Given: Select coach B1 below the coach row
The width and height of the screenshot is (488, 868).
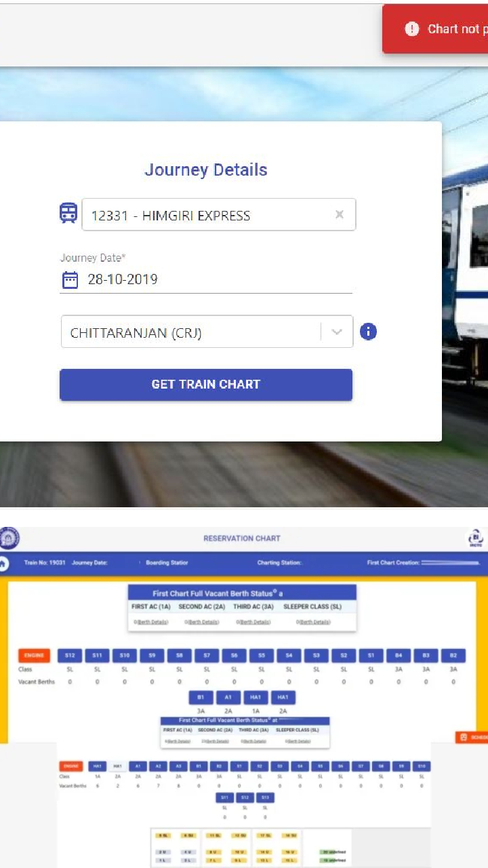Looking at the screenshot, I should (201, 697).
